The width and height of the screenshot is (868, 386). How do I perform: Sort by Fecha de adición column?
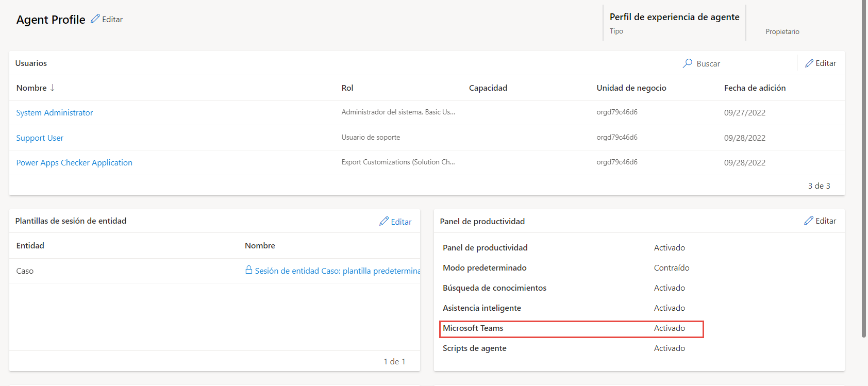(755, 88)
